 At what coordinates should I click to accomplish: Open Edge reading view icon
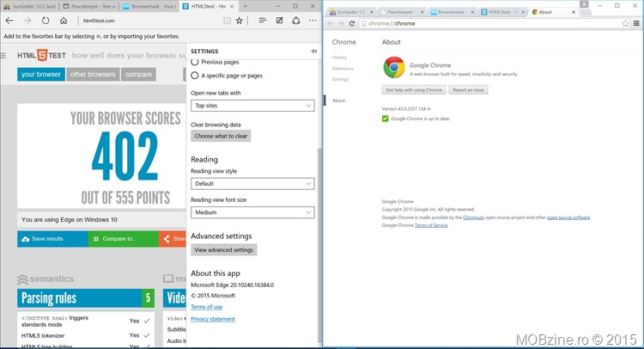point(227,21)
